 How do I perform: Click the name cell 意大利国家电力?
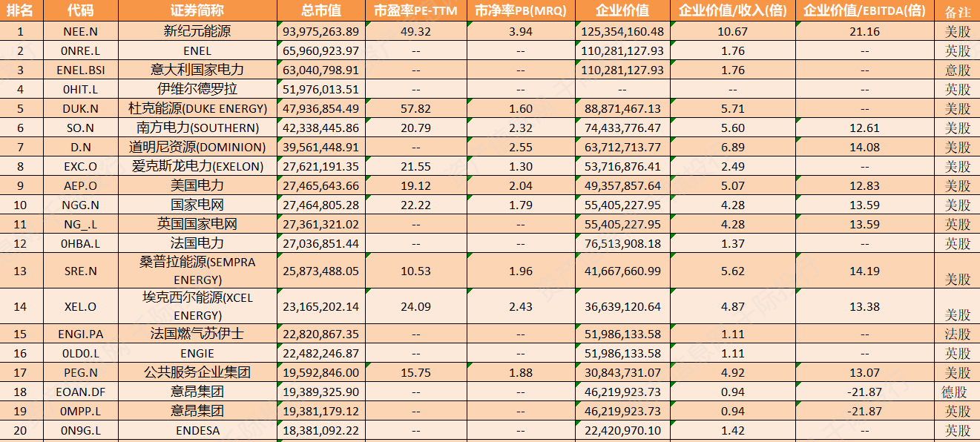click(197, 70)
